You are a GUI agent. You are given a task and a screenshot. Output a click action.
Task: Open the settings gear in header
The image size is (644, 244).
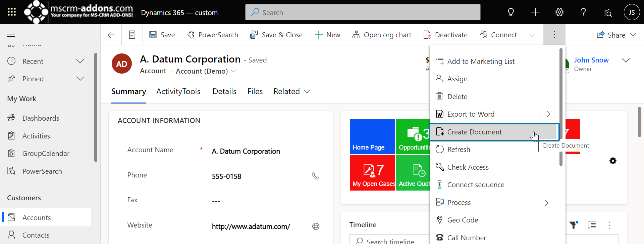click(559, 12)
